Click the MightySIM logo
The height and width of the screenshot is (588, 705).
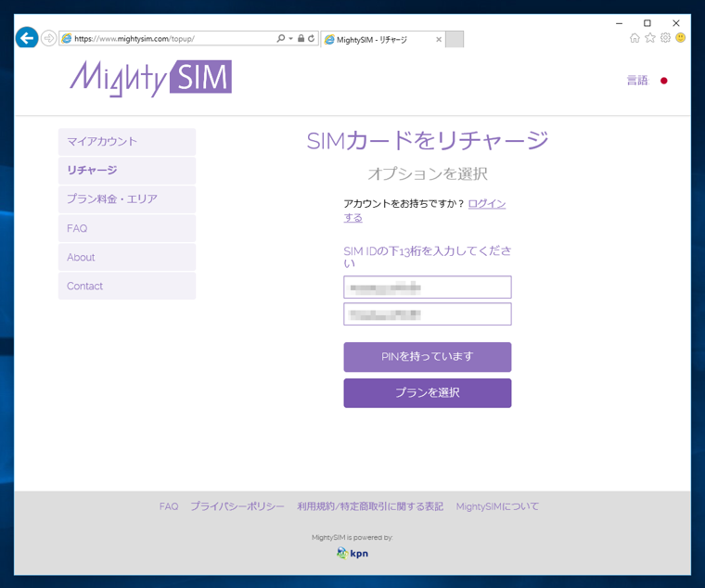point(150,78)
